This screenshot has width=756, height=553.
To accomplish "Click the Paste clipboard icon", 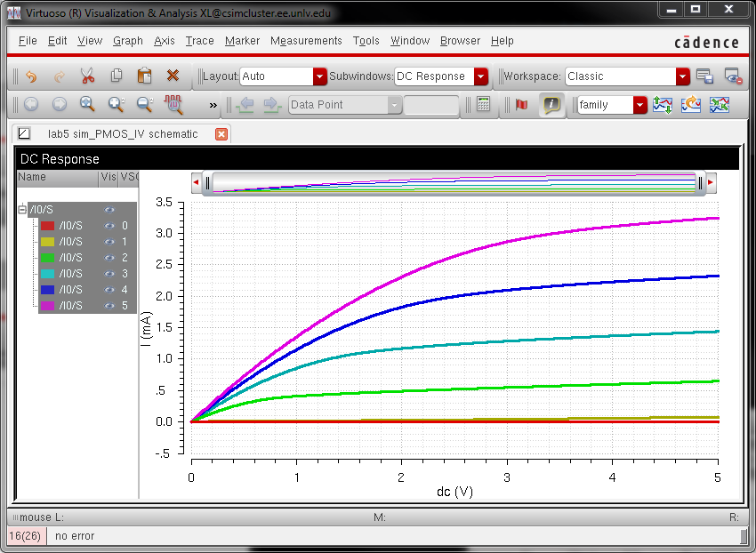I will (x=144, y=76).
